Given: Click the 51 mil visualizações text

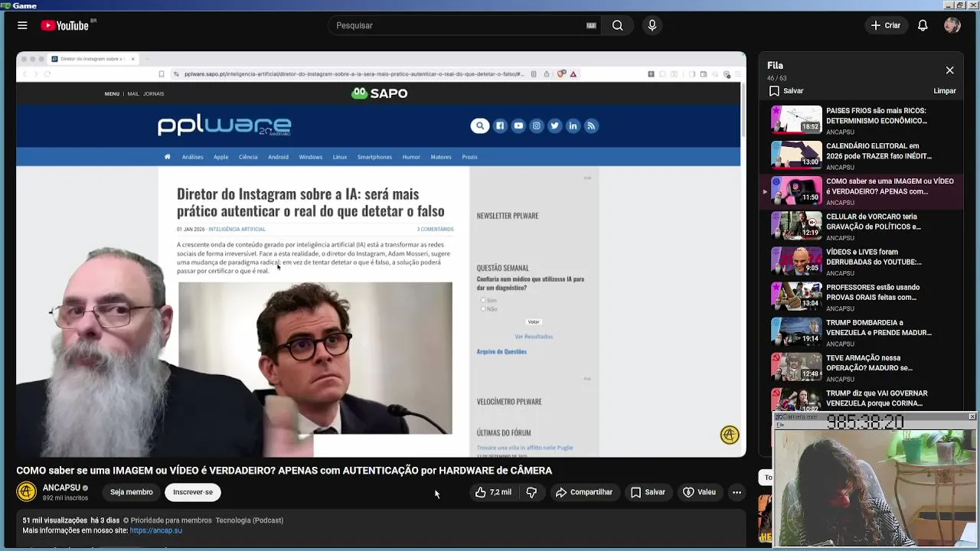Looking at the screenshot, I should coord(54,520).
